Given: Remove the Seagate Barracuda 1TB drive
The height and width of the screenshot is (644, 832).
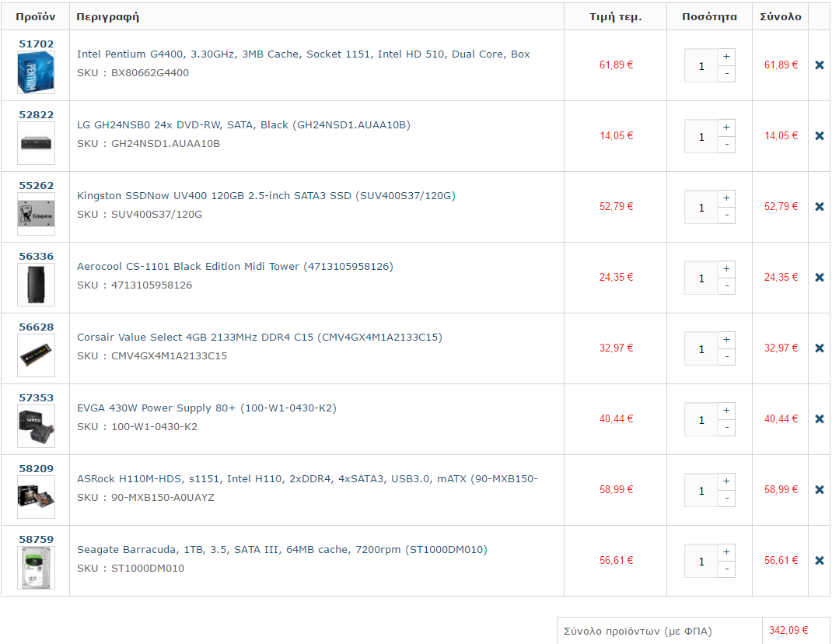Looking at the screenshot, I should point(820,560).
